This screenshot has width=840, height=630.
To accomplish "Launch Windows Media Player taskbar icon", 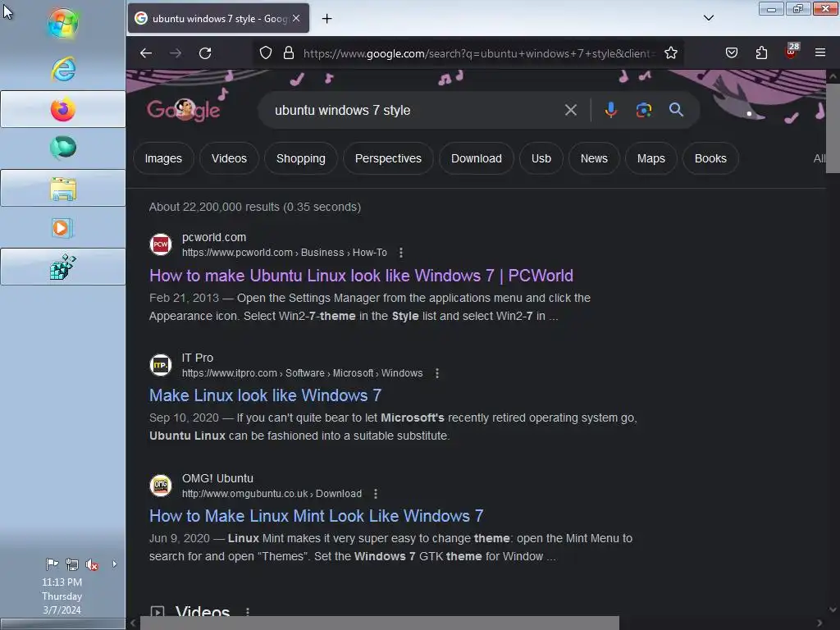I will click(62, 228).
